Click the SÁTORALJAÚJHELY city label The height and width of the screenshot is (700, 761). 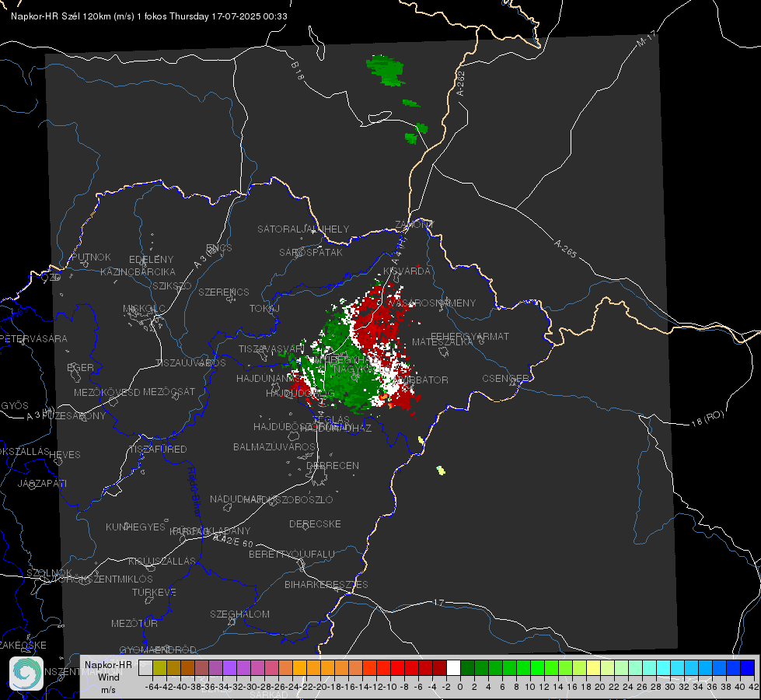pyautogui.click(x=303, y=229)
